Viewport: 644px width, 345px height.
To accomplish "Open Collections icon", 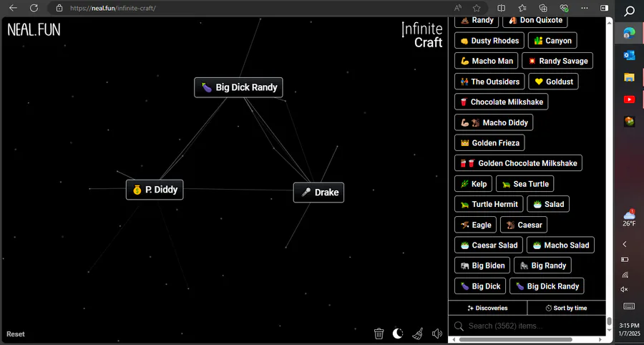I will tap(543, 8).
